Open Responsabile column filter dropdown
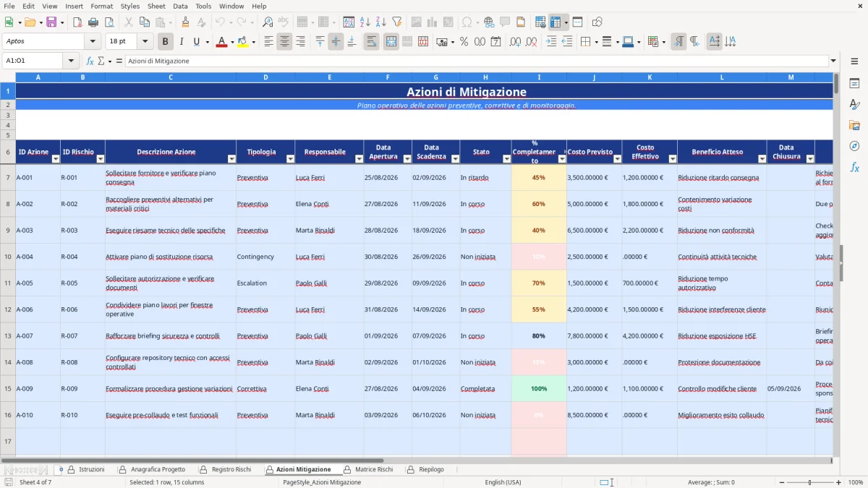This screenshot has height=488, width=868. (x=359, y=158)
